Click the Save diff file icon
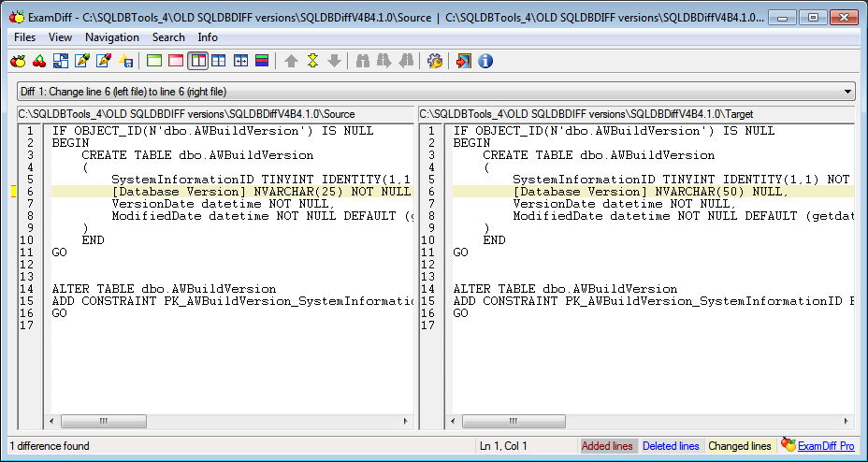868x462 pixels. click(x=125, y=61)
